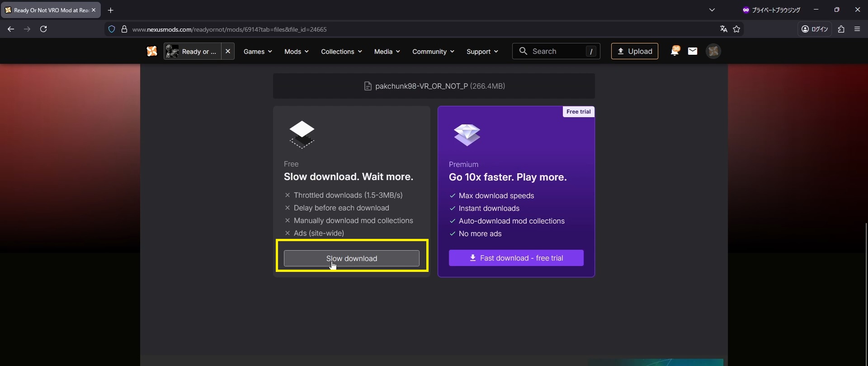Open the user profile avatar
This screenshot has width=868, height=366.
[x=713, y=51]
